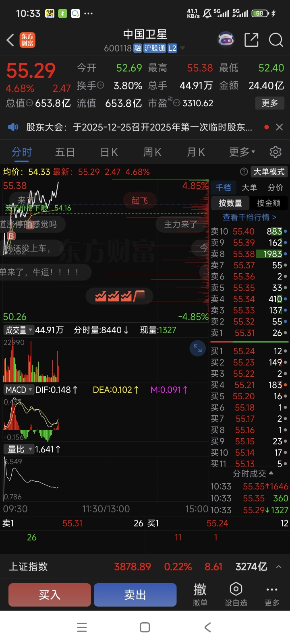This screenshot has width=290, height=644.
Task: Tap the 东方财富 logo icon
Action: click(x=28, y=40)
